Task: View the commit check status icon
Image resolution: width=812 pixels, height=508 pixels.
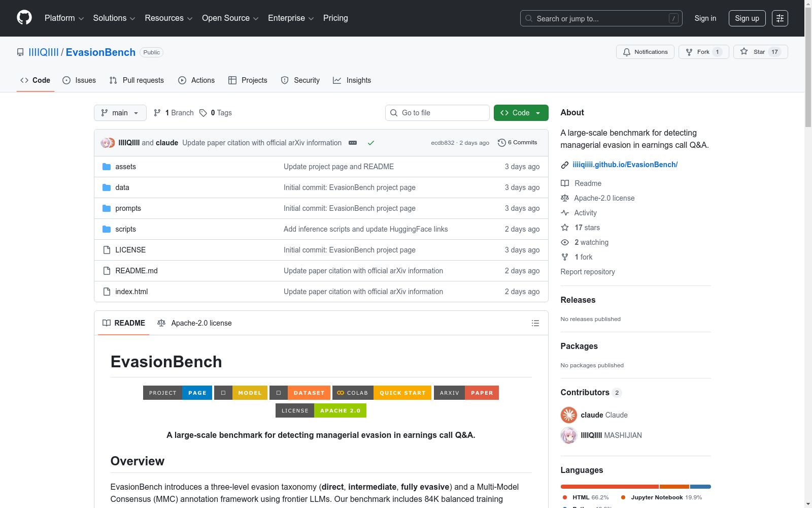Action: coord(371,143)
